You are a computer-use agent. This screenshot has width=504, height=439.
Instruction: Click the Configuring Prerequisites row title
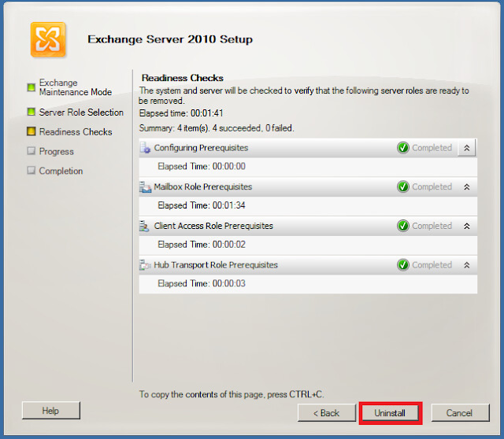click(201, 148)
